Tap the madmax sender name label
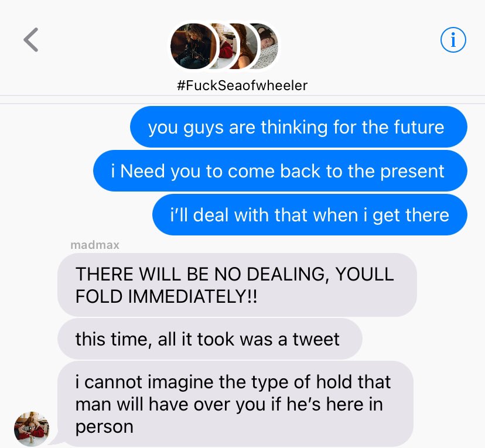Image resolution: width=485 pixels, height=448 pixels. [95, 245]
